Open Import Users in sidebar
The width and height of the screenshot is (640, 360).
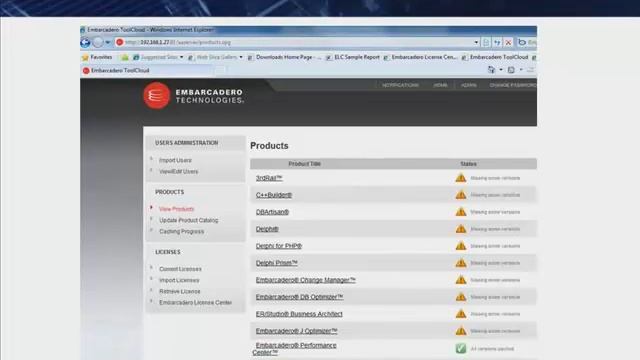175,160
